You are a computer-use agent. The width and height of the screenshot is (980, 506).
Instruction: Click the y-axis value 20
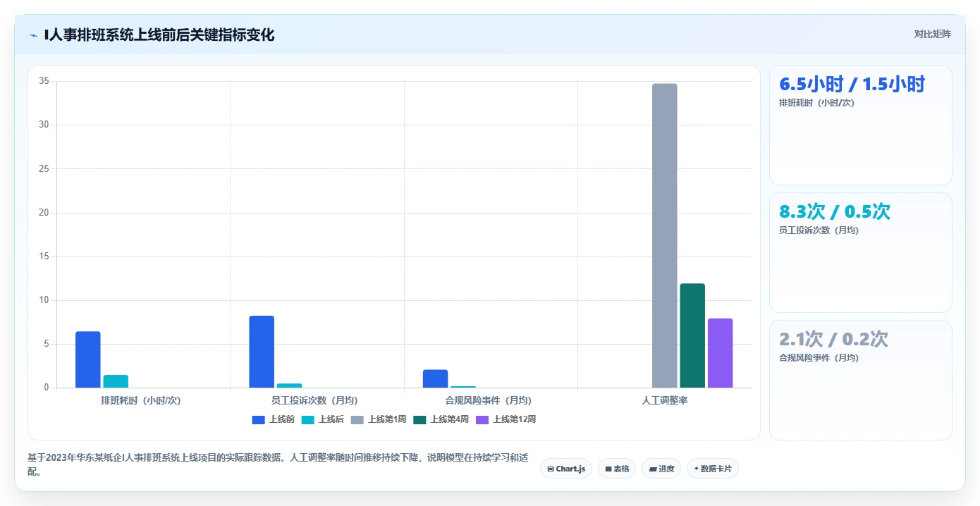(44, 213)
